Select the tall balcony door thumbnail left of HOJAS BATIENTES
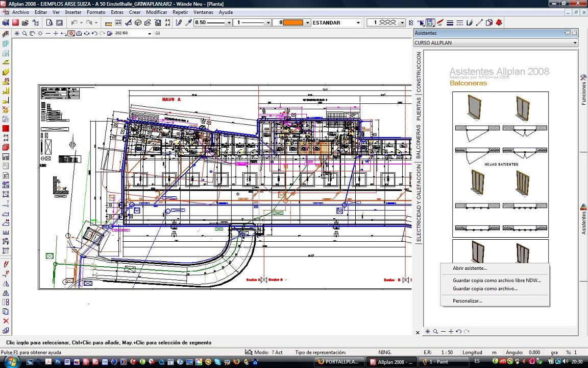 pos(477,183)
